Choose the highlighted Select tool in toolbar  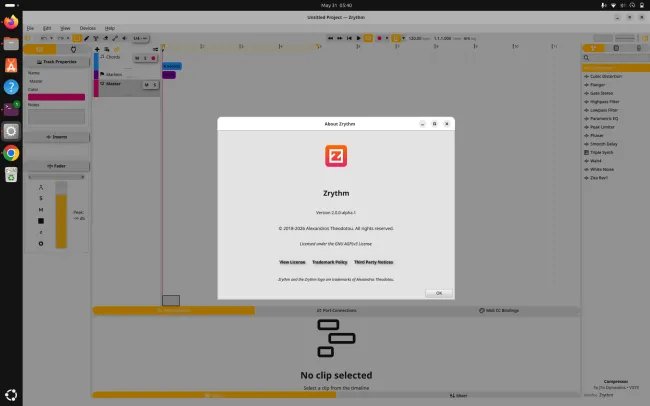click(x=77, y=38)
